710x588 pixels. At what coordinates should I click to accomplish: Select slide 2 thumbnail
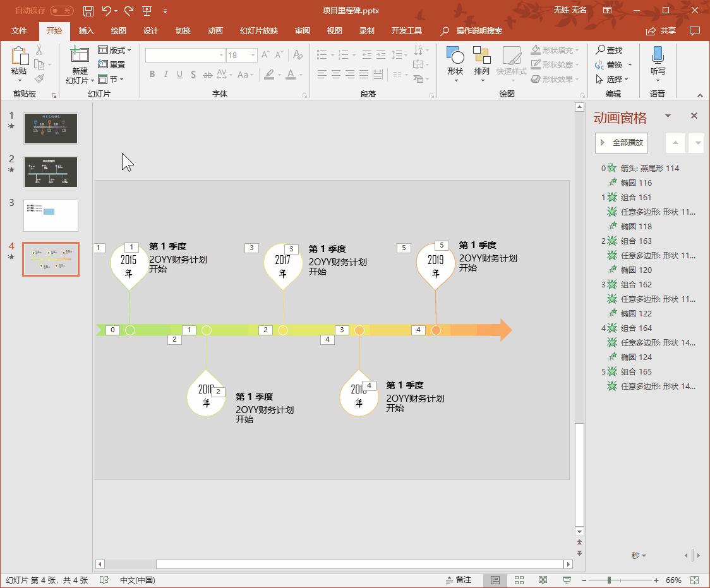pyautogui.click(x=51, y=172)
